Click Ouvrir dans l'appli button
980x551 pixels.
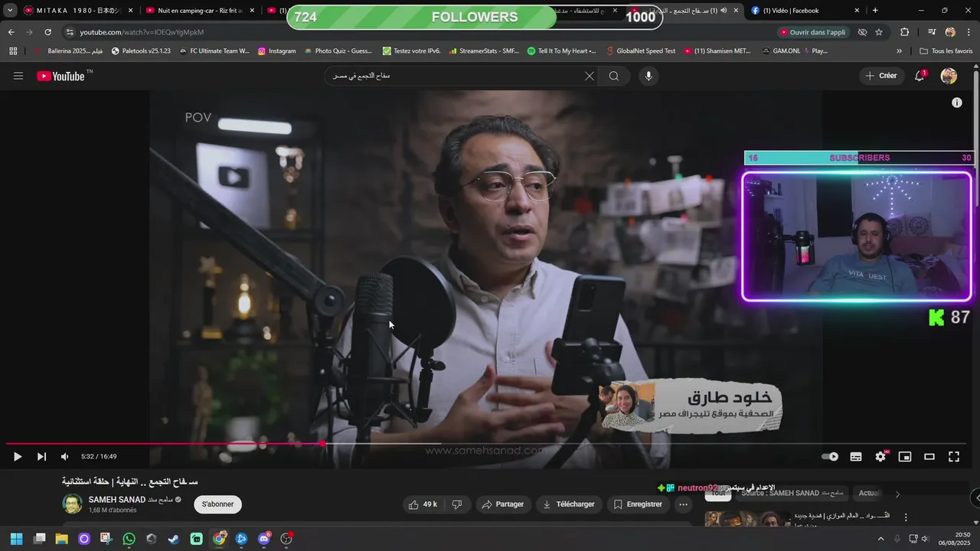pyautogui.click(x=812, y=32)
